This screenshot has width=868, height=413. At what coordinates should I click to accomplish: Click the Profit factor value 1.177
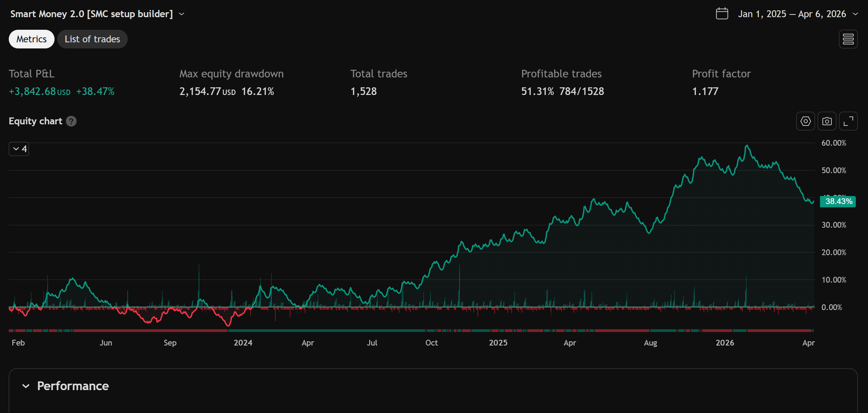point(705,92)
